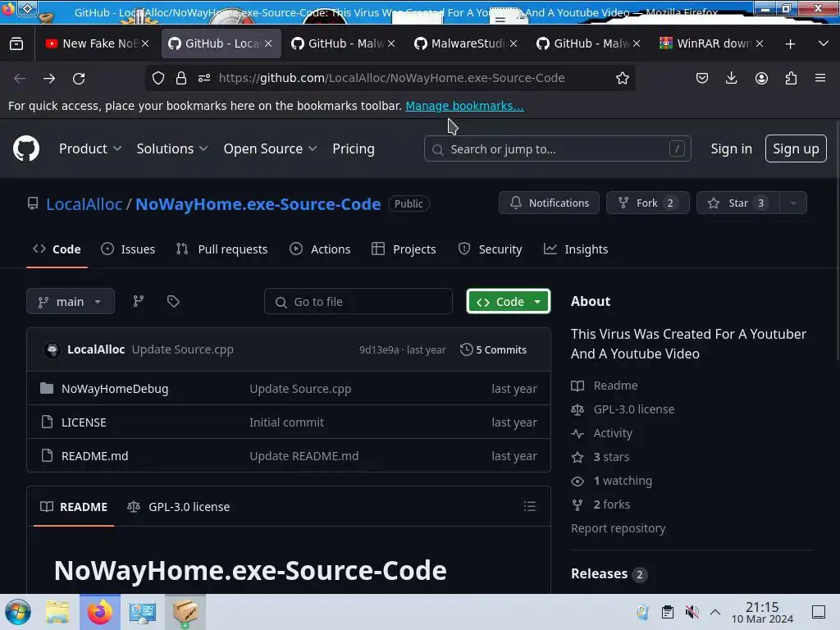The height and width of the screenshot is (630, 840).
Task: Click the Sign up button
Action: [x=796, y=148]
